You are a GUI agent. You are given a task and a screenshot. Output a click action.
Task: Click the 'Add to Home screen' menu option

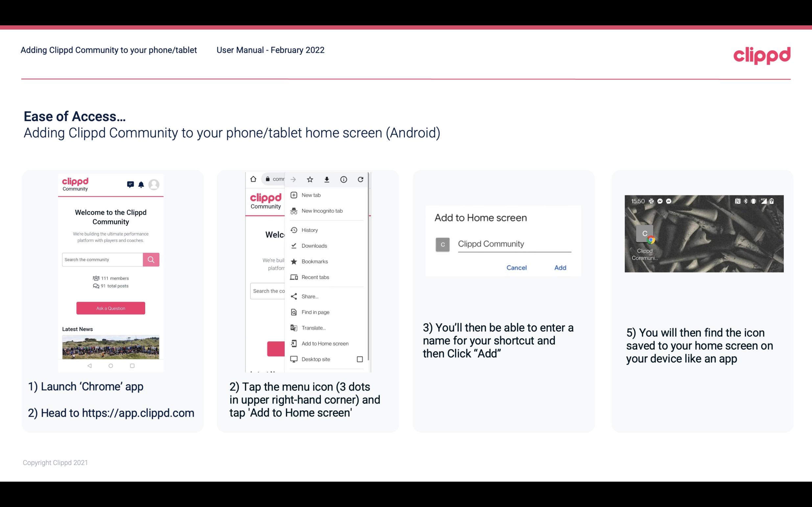[x=324, y=343]
